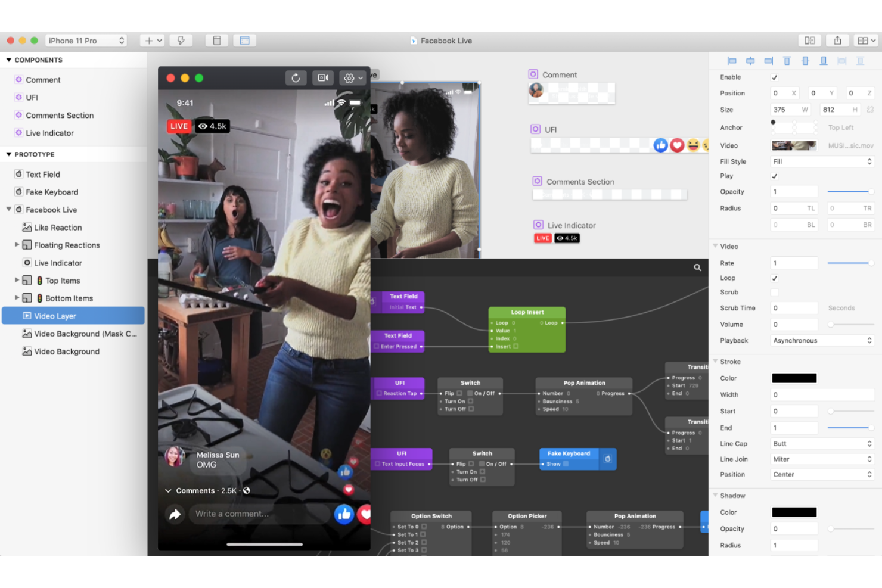Click the distribute horizontally icon
Image resolution: width=882 pixels, height=588 pixels.
click(841, 61)
